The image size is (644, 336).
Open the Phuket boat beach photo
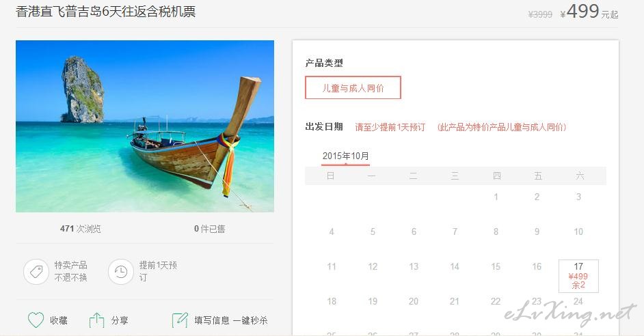145,126
